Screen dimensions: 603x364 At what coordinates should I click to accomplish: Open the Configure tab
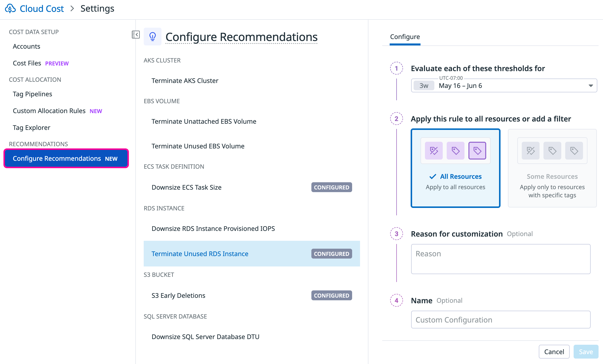tap(405, 37)
